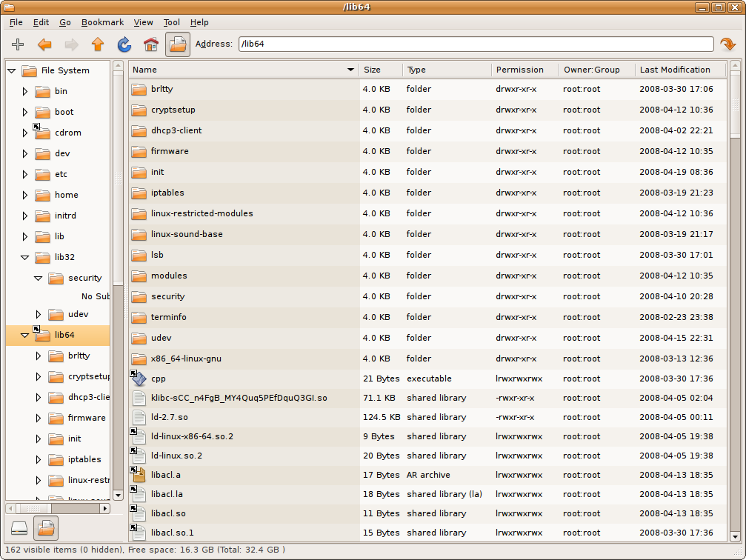746x560 pixels.
Task: Navigate back using the back arrow icon
Action: (x=44, y=44)
